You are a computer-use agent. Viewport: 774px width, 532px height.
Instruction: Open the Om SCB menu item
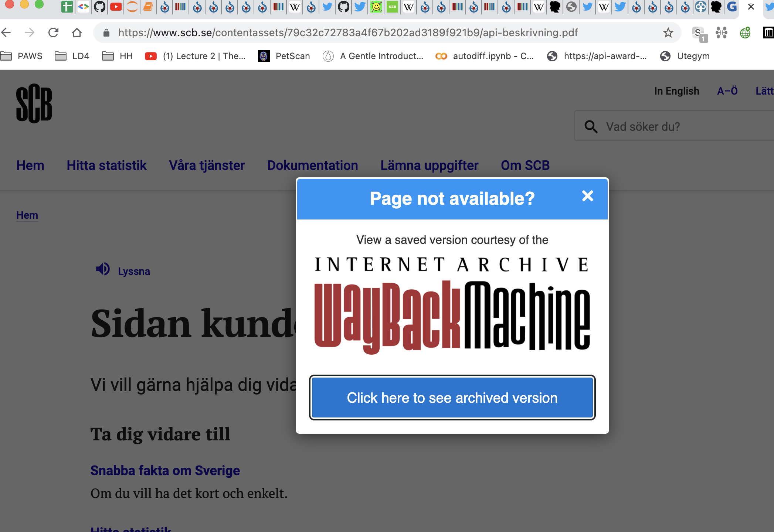[525, 166]
